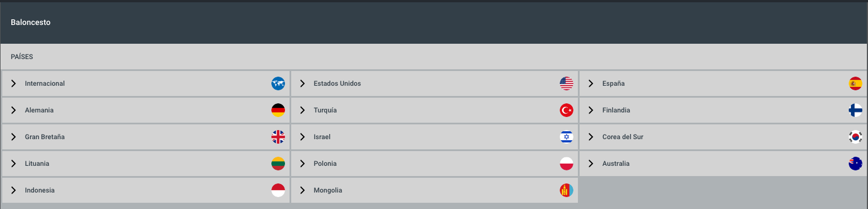The height and width of the screenshot is (209, 868).
Task: Open the Estados Unidos country row
Action: pyautogui.click(x=435, y=83)
